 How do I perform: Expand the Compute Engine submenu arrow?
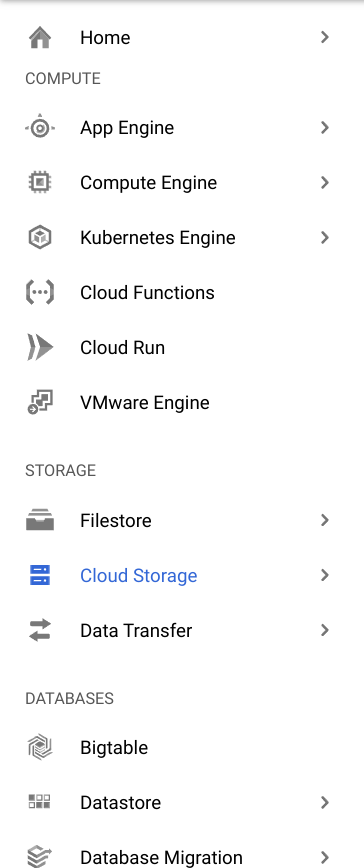pyautogui.click(x=325, y=183)
